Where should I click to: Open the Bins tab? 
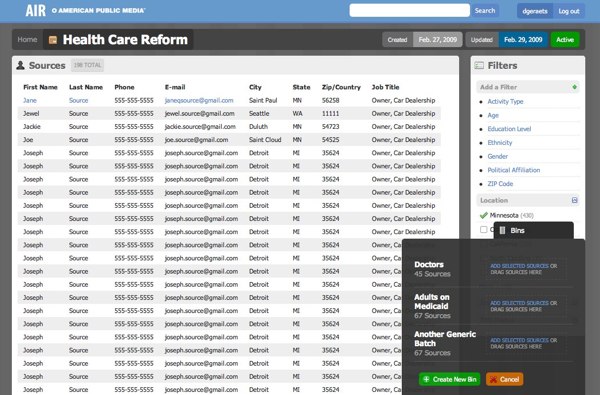pos(533,230)
